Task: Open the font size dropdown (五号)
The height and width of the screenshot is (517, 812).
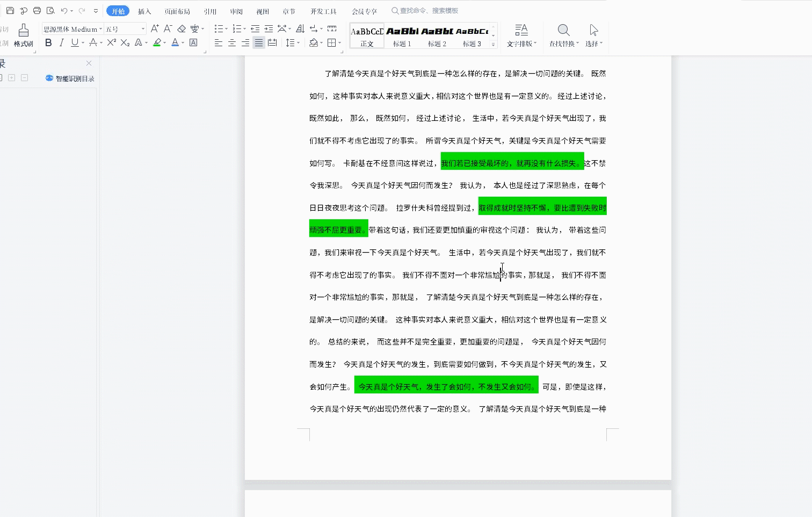Action: [x=143, y=29]
